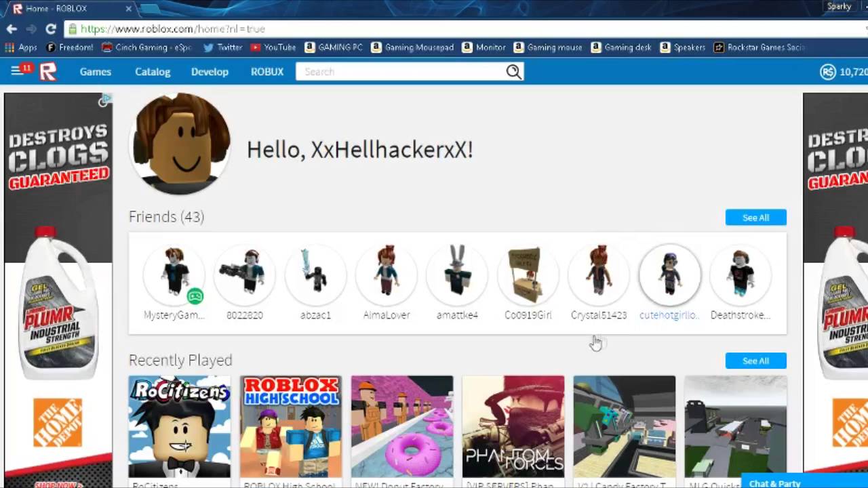Open the GAMING PC Amazon bookmark
This screenshot has width=868, height=488.
tap(334, 47)
